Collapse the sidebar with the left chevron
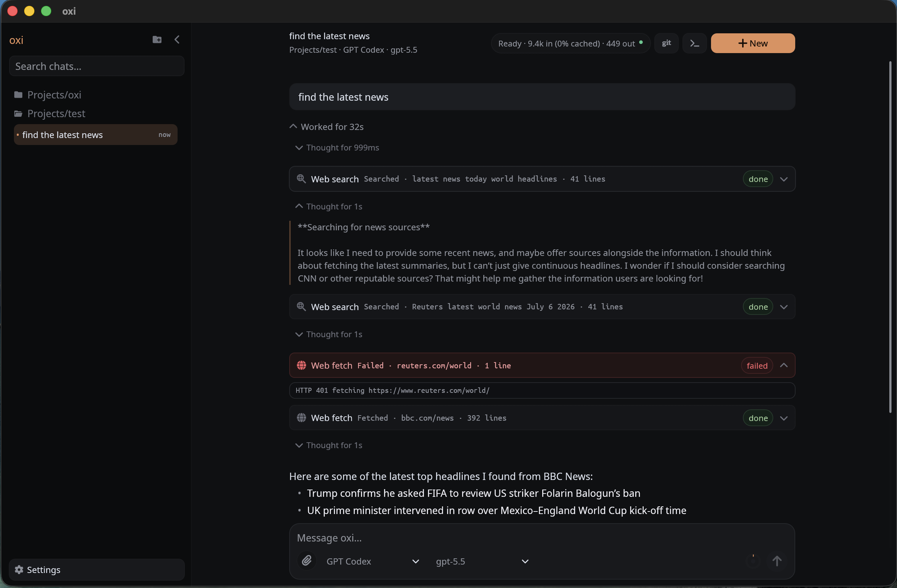Viewport: 897px width, 588px height. pyautogui.click(x=177, y=40)
